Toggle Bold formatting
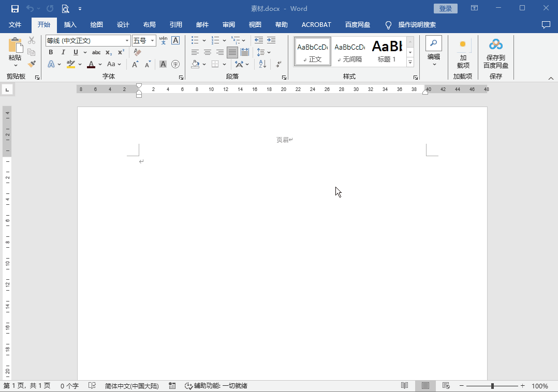Screen dimensions: 558x392 point(51,52)
